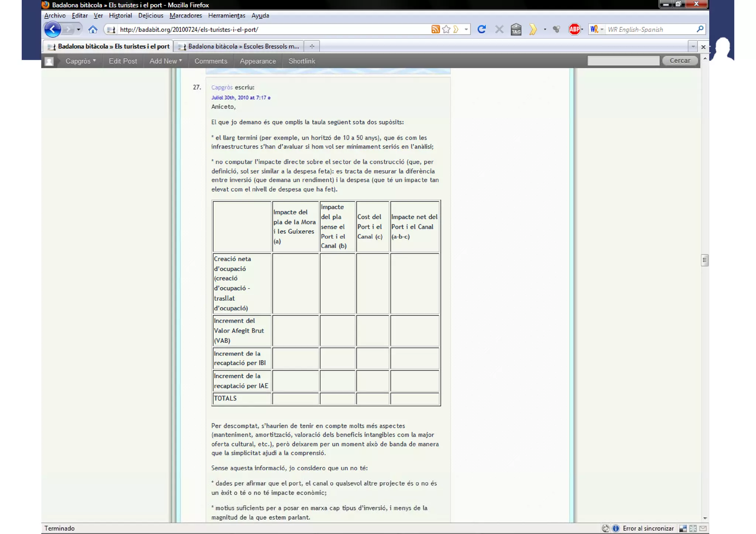Bookmark this page with the star
Image resolution: width=756 pixels, height=534 pixels.
(x=446, y=30)
